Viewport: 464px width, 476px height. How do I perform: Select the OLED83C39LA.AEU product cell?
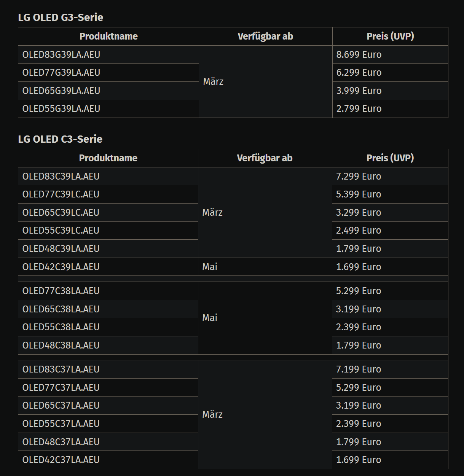108,176
